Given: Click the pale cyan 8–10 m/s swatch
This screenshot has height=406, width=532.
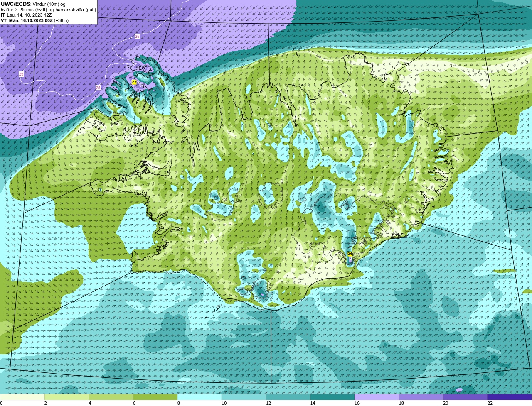Looking at the screenshot, I should pyautogui.click(x=199, y=397).
